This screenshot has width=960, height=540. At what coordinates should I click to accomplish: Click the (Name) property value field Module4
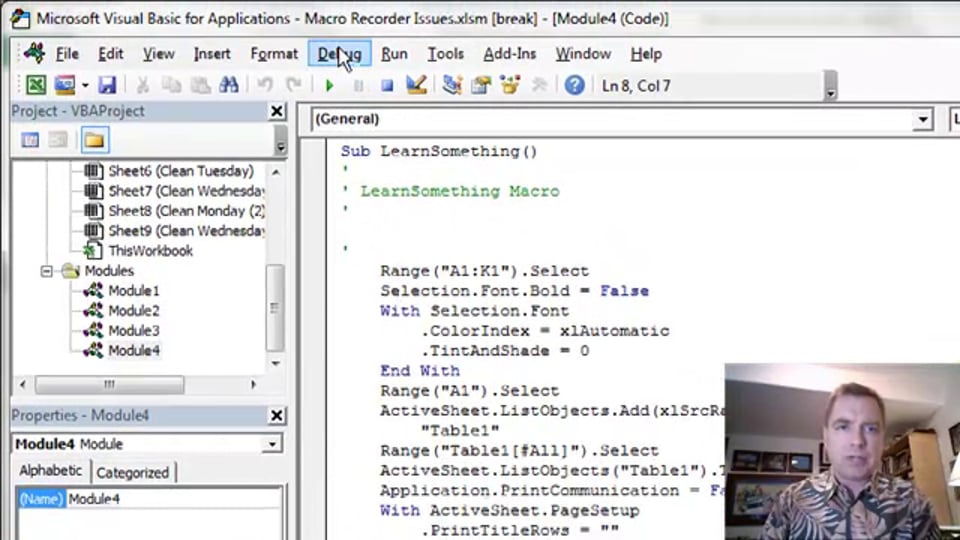point(173,499)
